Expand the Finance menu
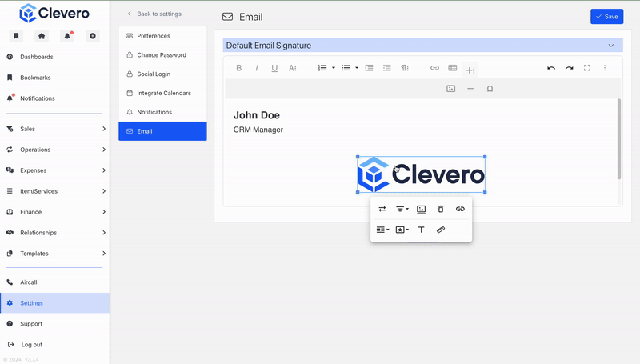Viewport: 640px width, 364px height. pos(54,212)
